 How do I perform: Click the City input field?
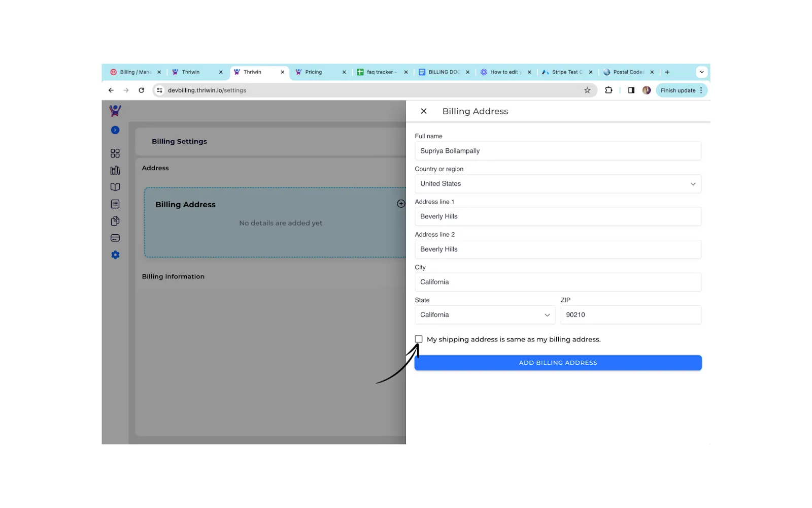click(x=558, y=282)
